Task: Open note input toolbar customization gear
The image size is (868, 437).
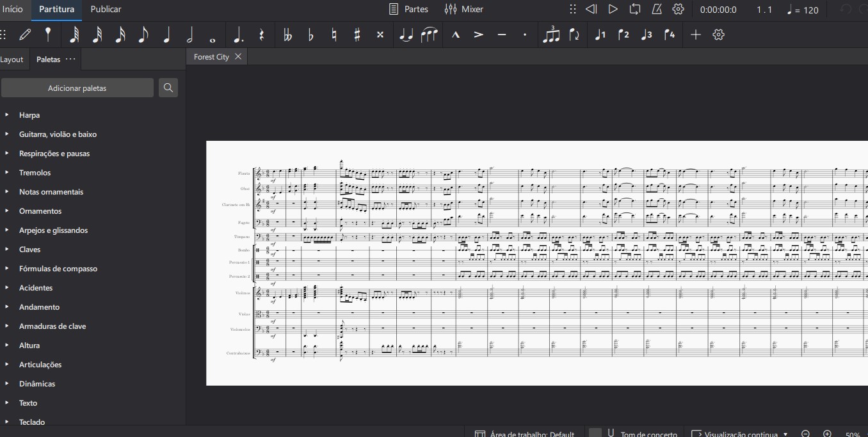Action: point(718,35)
